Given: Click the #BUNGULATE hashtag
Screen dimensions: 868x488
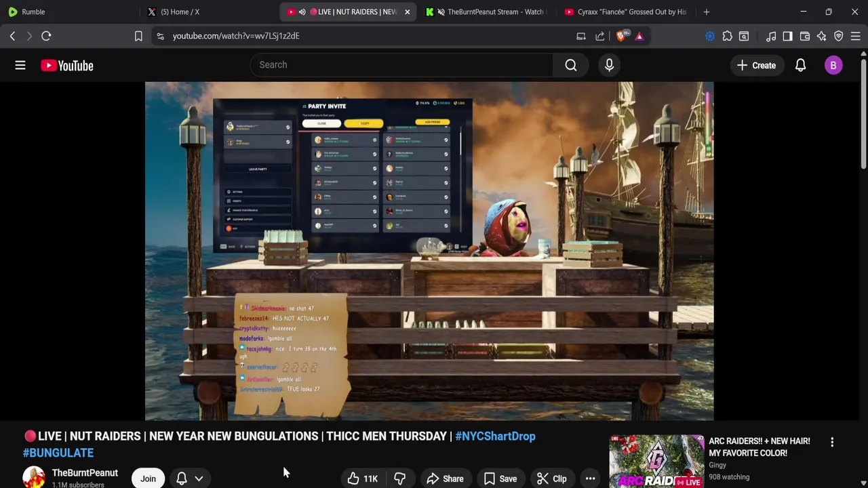Looking at the screenshot, I should 58,453.
